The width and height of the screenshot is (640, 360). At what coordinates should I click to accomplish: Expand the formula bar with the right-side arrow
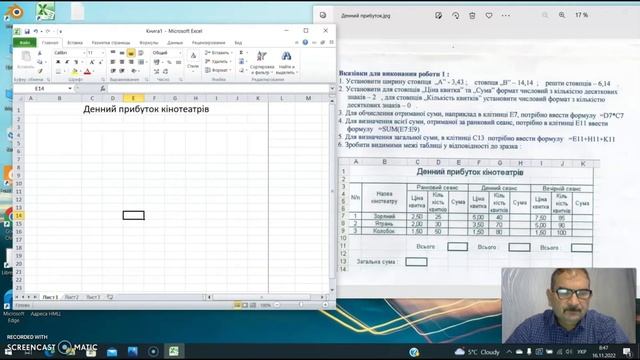(332, 89)
